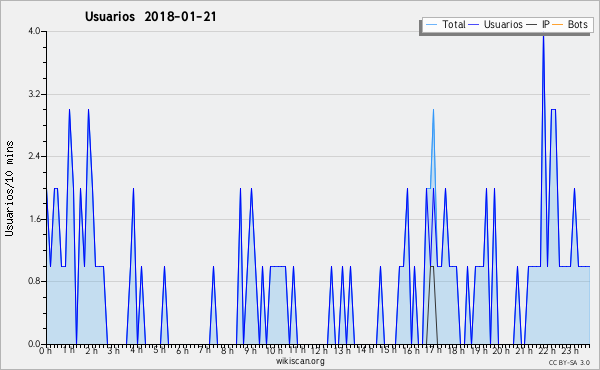Click the Total legend entry
This screenshot has height=370, width=600.
(x=445, y=24)
